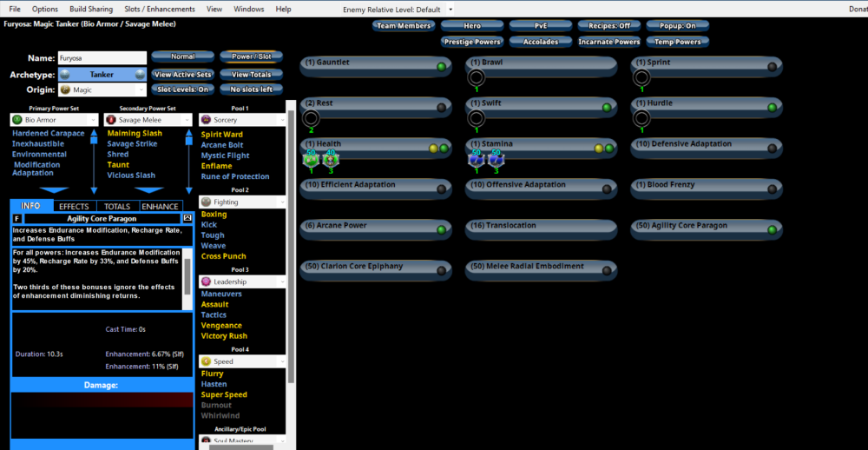Switch to the TOTALS tab
This screenshot has width=868, height=450.
[x=117, y=206]
